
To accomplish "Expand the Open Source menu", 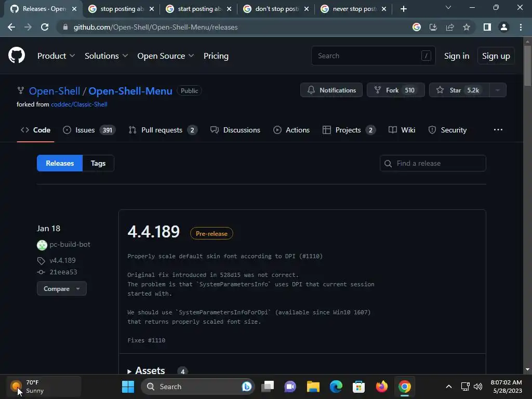I will 166,56.
